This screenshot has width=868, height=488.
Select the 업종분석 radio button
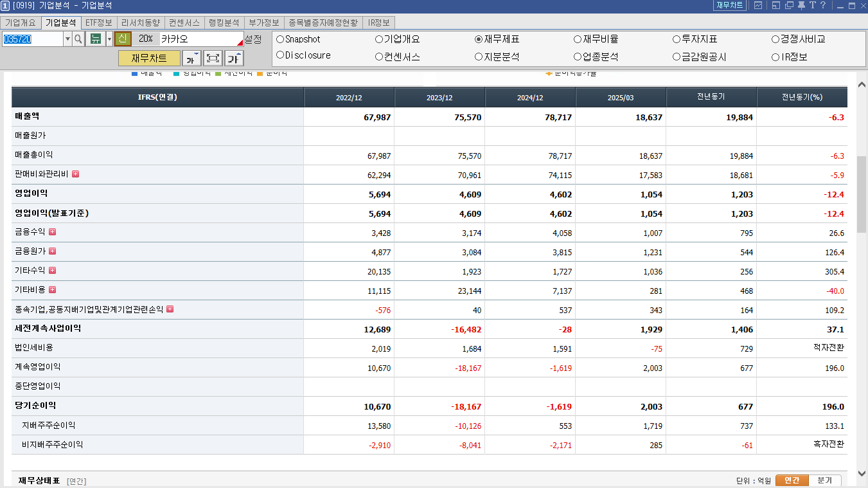[x=578, y=57]
